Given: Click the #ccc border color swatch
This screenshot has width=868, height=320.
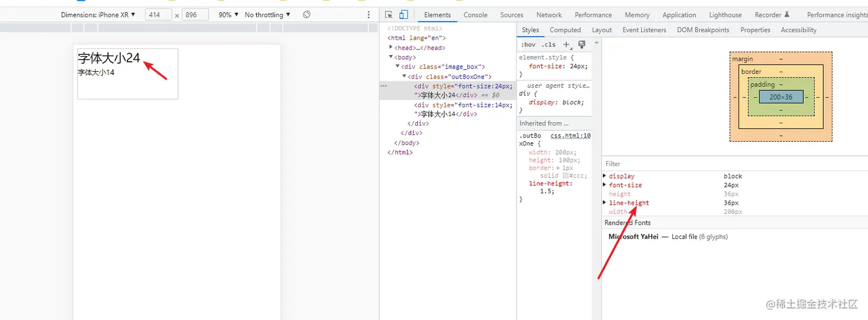Looking at the screenshot, I should (565, 176).
